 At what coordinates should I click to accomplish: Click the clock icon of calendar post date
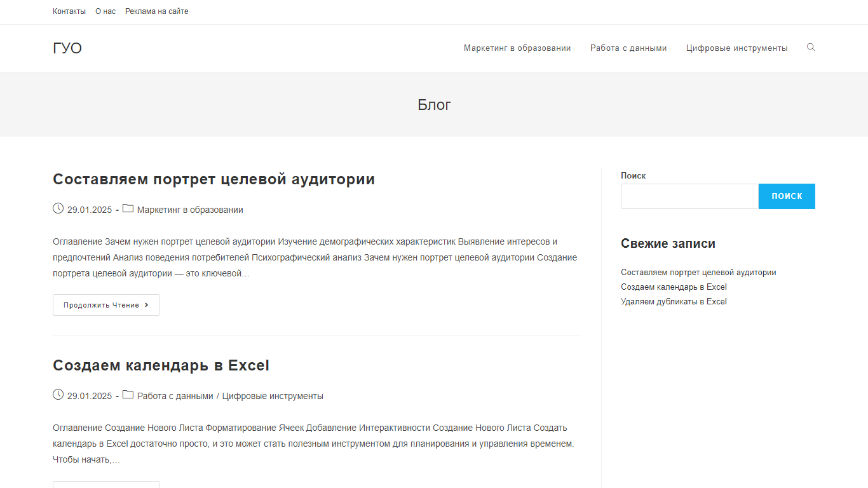[x=58, y=395]
